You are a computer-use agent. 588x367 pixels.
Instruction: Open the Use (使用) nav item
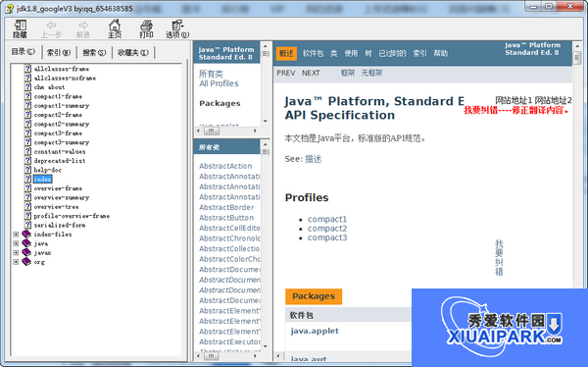point(351,53)
